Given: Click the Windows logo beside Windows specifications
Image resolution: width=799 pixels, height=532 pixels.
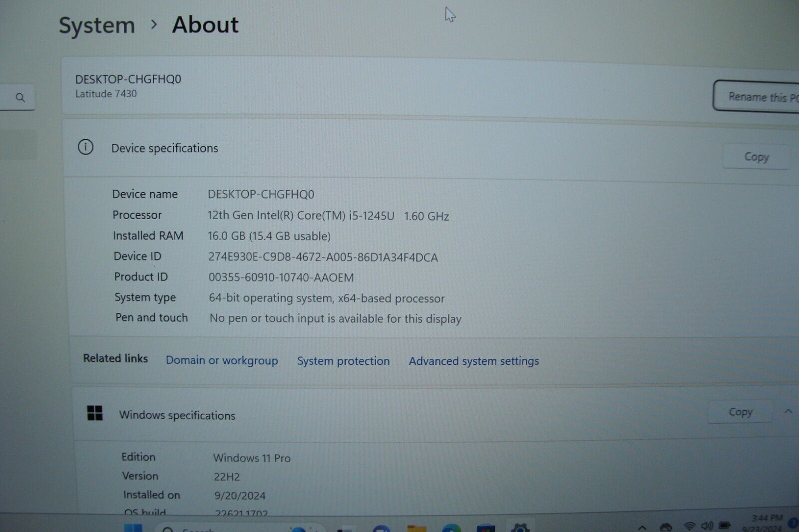Looking at the screenshot, I should pyautogui.click(x=94, y=413).
